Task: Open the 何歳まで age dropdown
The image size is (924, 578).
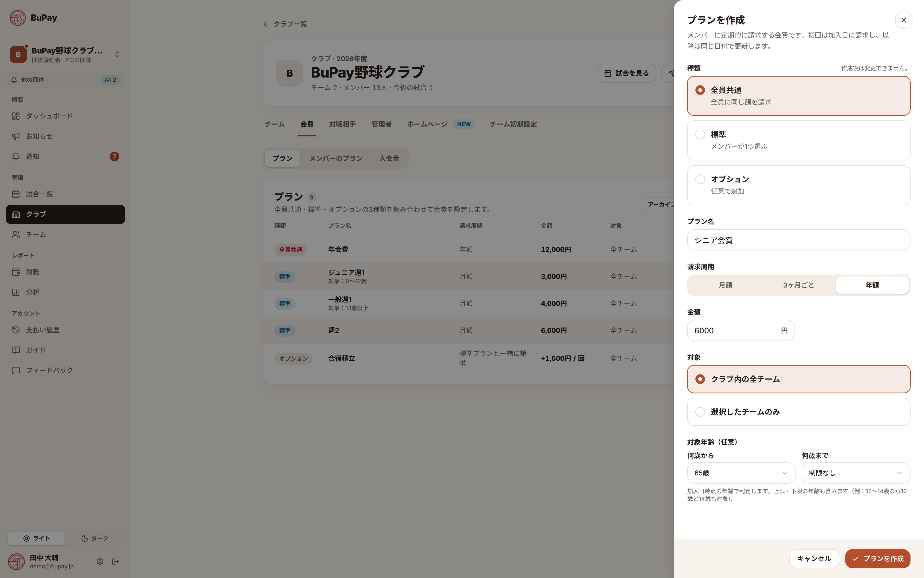Action: (x=856, y=473)
